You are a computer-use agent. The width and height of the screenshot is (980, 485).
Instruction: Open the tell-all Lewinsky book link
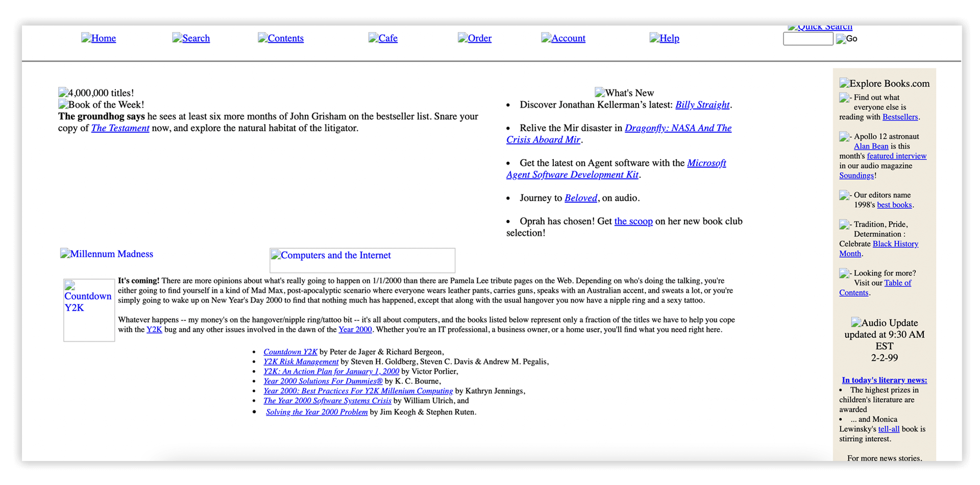tap(889, 429)
